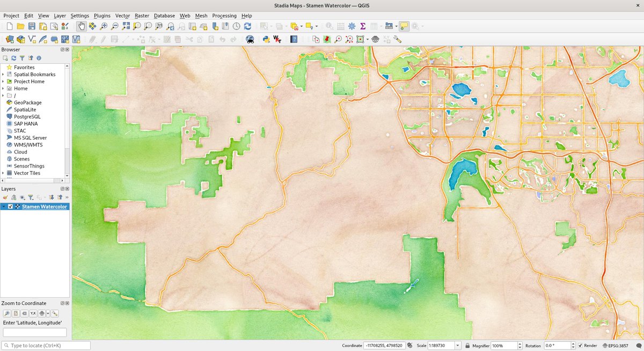Viewport: 644px width, 351px height.
Task: Click the Zoom Out magnifier tool
Action: click(114, 26)
